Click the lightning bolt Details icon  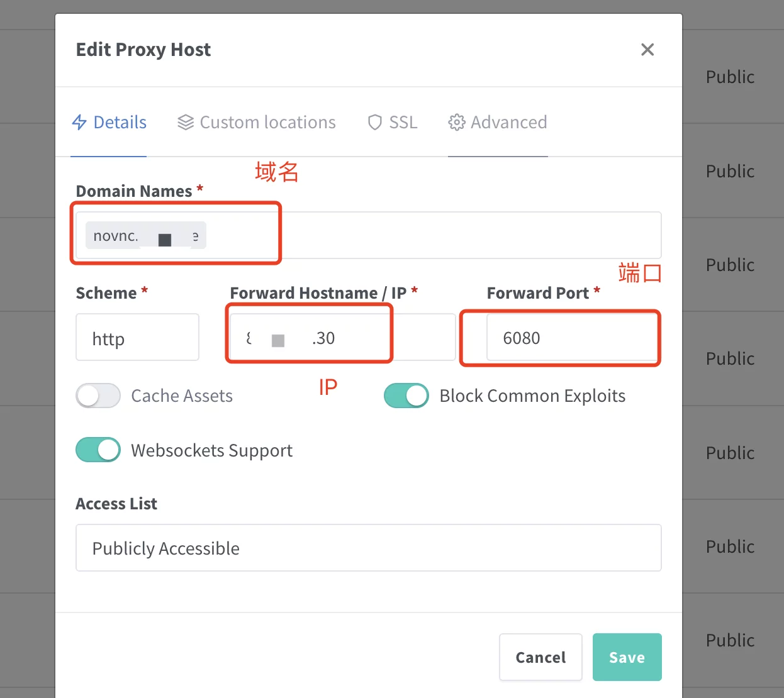click(79, 122)
